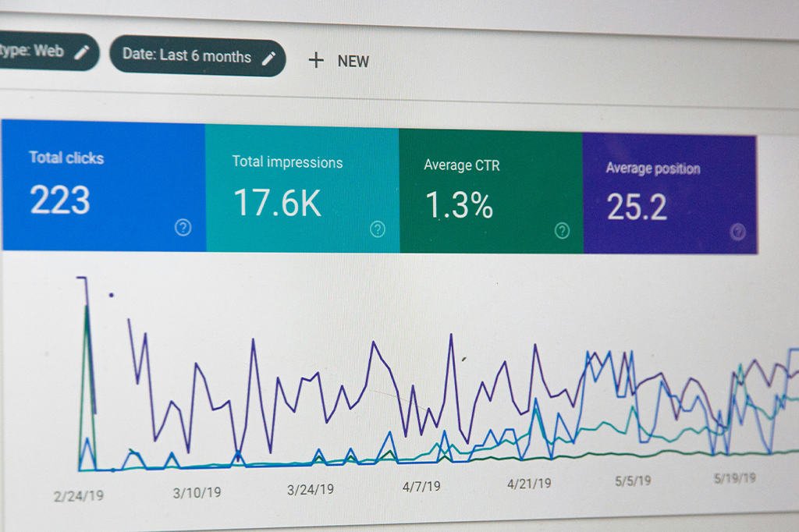This screenshot has height=532, width=799.
Task: Open the help icon on Total clicks card
Action: [183, 228]
